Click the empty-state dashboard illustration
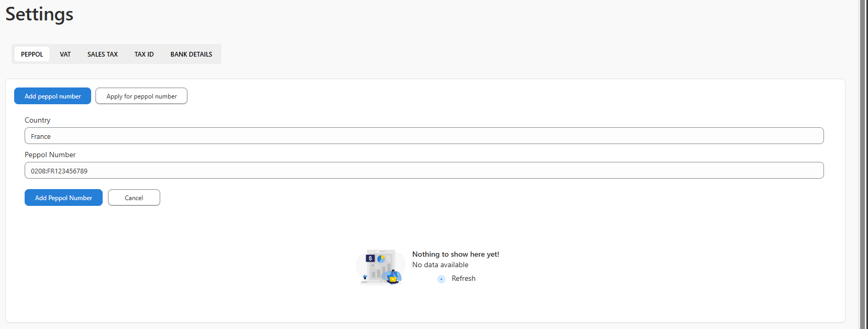 pos(381,267)
